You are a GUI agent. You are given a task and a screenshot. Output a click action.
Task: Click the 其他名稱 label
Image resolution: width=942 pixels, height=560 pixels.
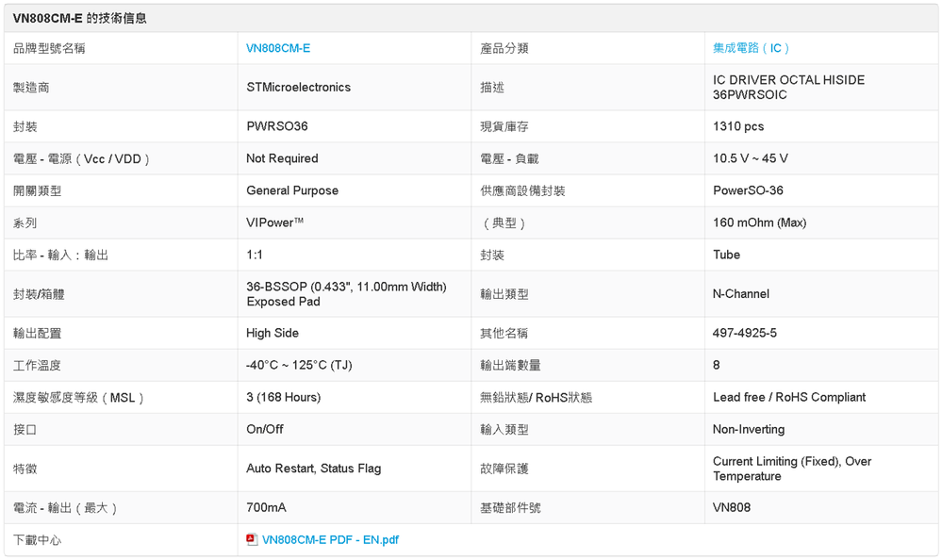click(504, 333)
